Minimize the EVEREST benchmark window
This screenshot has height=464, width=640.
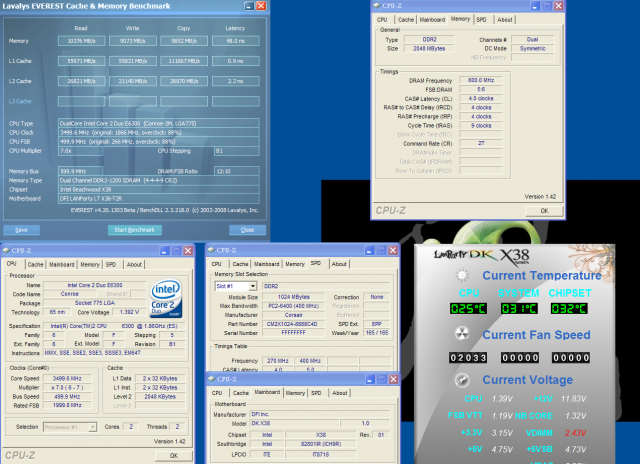click(249, 6)
